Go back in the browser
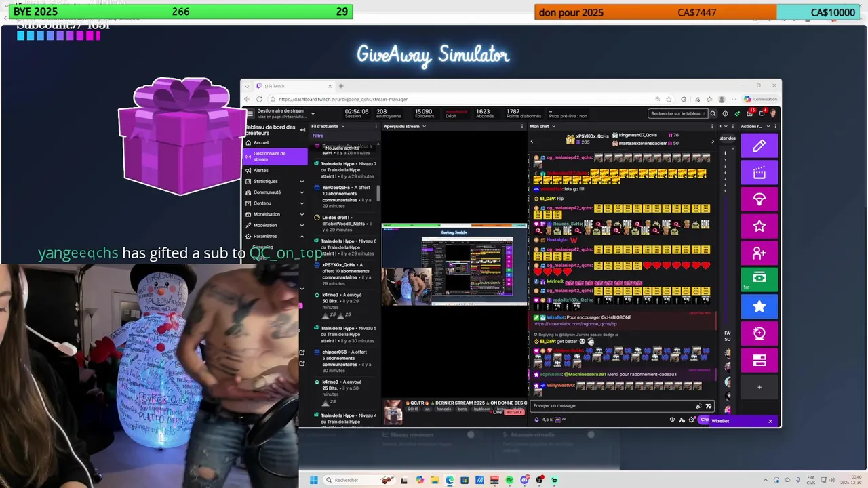Image resolution: width=868 pixels, height=488 pixels. click(248, 99)
